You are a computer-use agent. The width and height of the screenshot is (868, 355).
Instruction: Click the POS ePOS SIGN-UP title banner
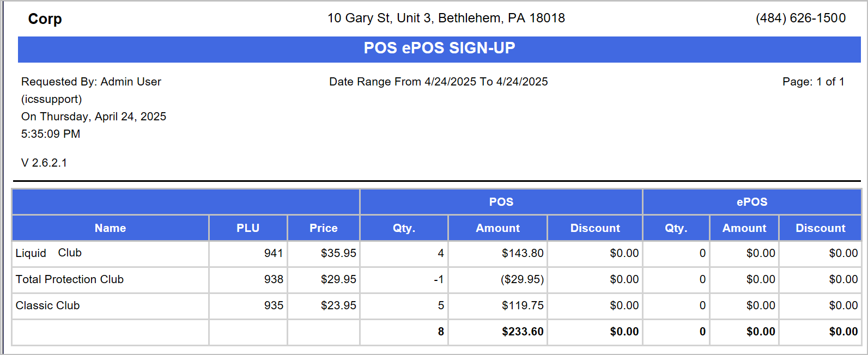(x=439, y=49)
